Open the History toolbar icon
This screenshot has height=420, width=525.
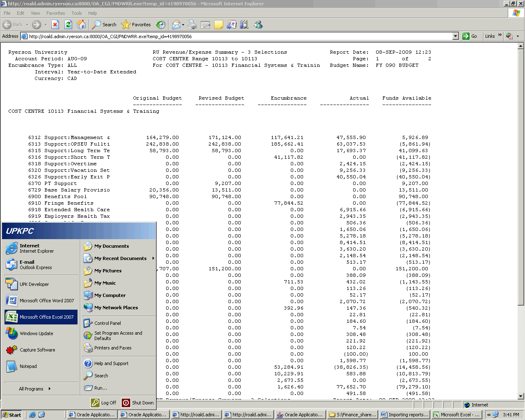[161, 25]
